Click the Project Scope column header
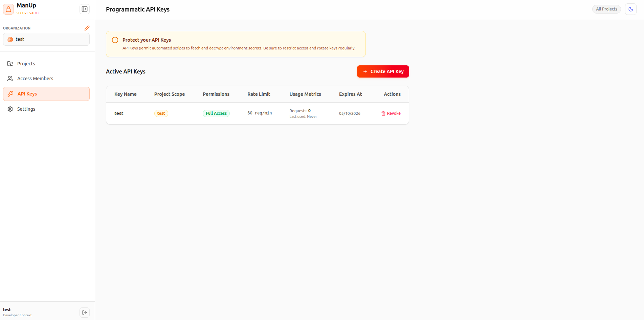The width and height of the screenshot is (644, 320). pyautogui.click(x=170, y=94)
